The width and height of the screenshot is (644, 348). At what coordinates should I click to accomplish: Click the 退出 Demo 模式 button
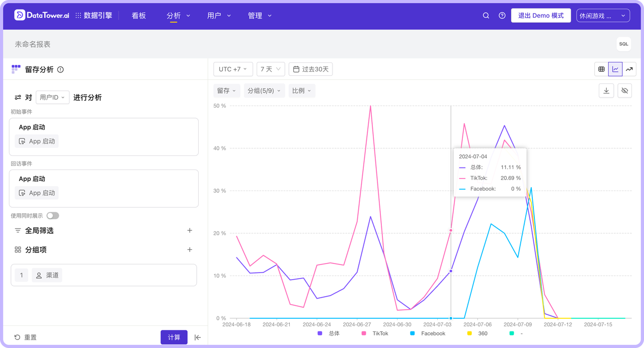point(540,15)
